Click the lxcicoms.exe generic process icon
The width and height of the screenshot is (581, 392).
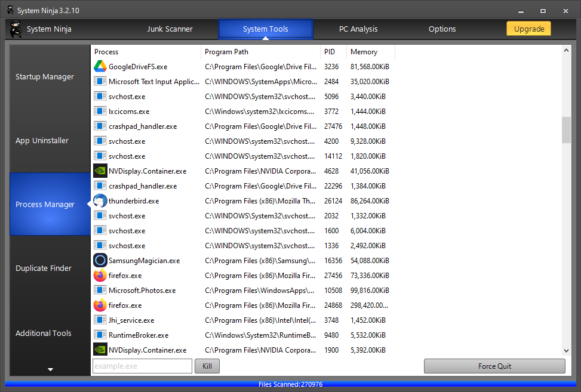click(100, 112)
